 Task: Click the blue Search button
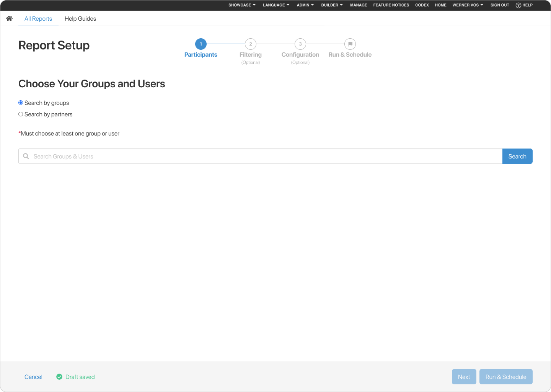point(517,156)
